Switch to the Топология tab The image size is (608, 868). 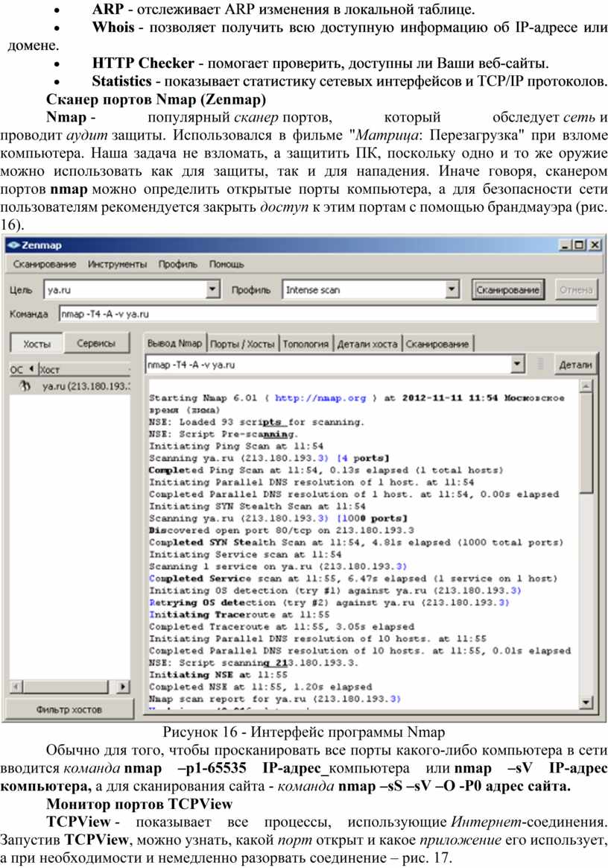[305, 345]
